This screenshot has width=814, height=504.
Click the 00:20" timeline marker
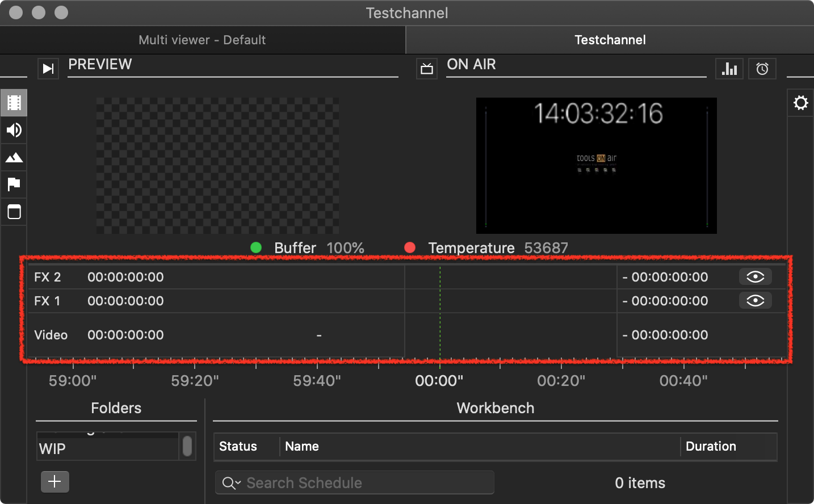561,380
